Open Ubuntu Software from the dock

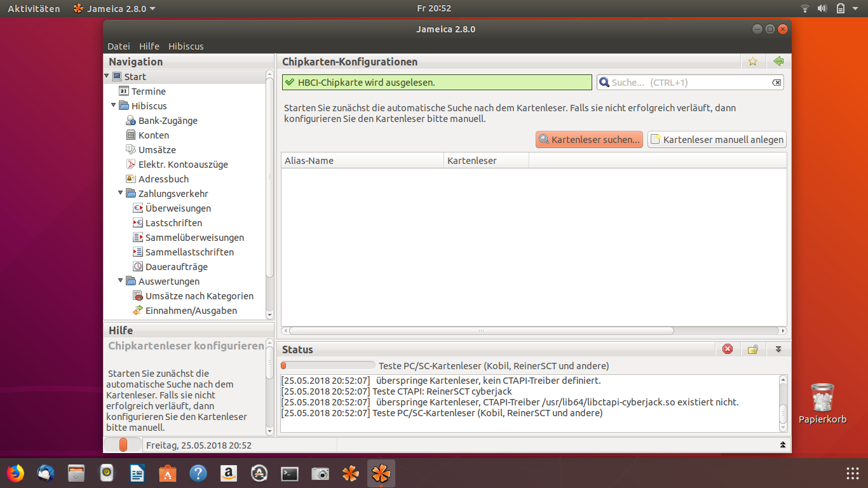pos(168,473)
